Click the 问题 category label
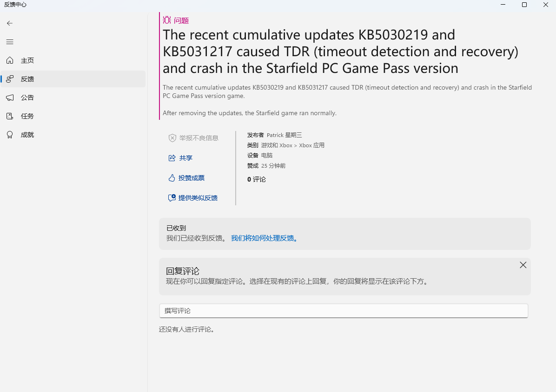This screenshot has width=556, height=392. [x=181, y=20]
